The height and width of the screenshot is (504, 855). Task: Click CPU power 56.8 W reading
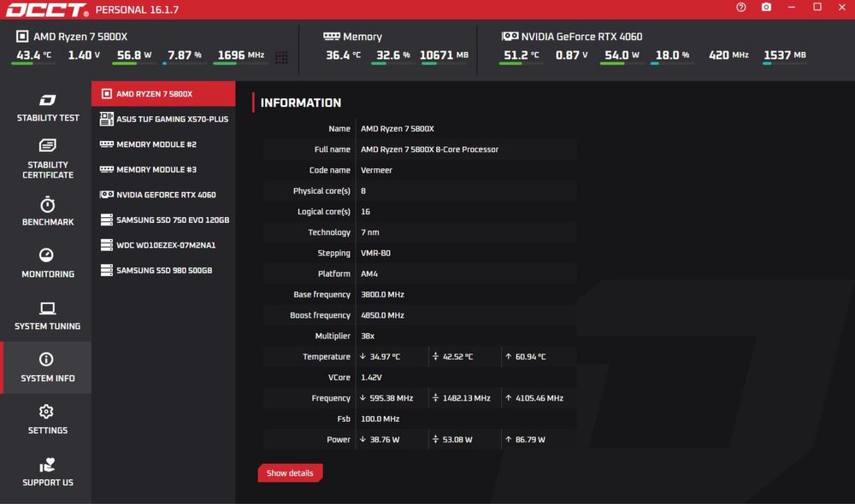point(134,55)
